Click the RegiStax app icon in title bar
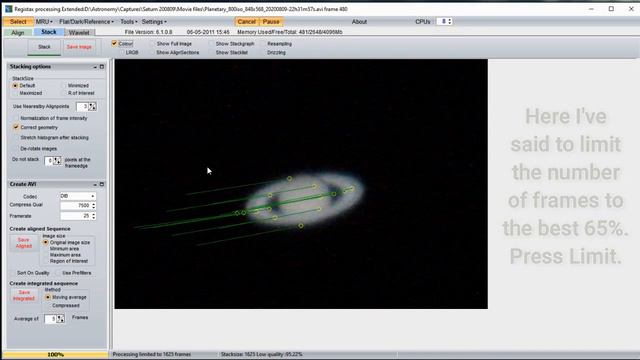The width and height of the screenshot is (640, 360). (x=8, y=9)
